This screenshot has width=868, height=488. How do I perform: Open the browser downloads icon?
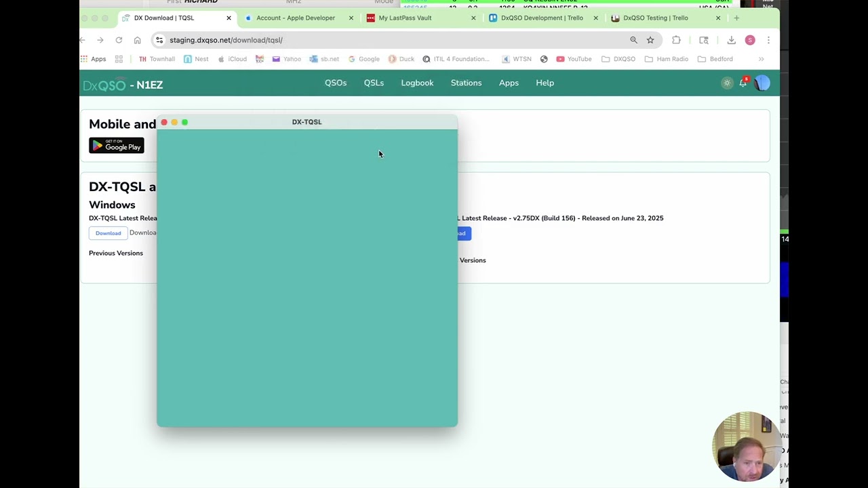pos(731,40)
